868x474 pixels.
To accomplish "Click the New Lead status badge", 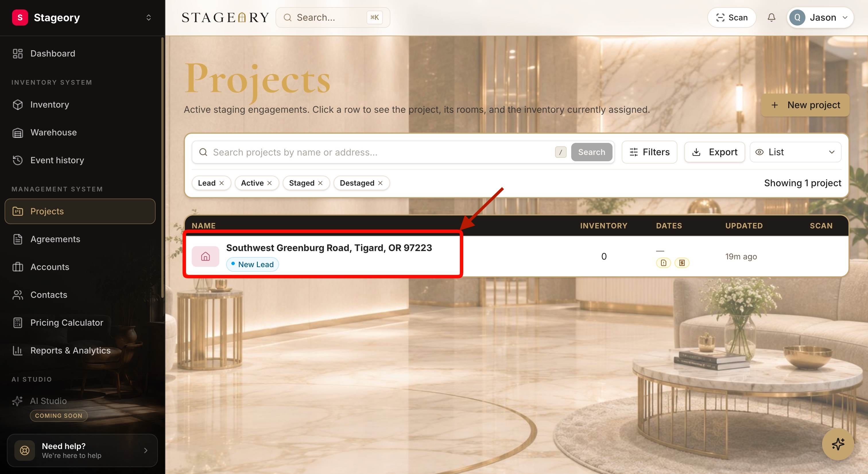I will tap(252, 265).
